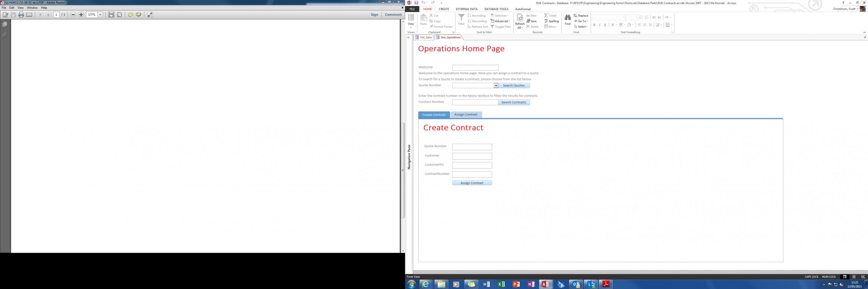This screenshot has width=868, height=289.
Task: Zoom in with the plus icon in Adobe Reader
Action: pos(81,15)
